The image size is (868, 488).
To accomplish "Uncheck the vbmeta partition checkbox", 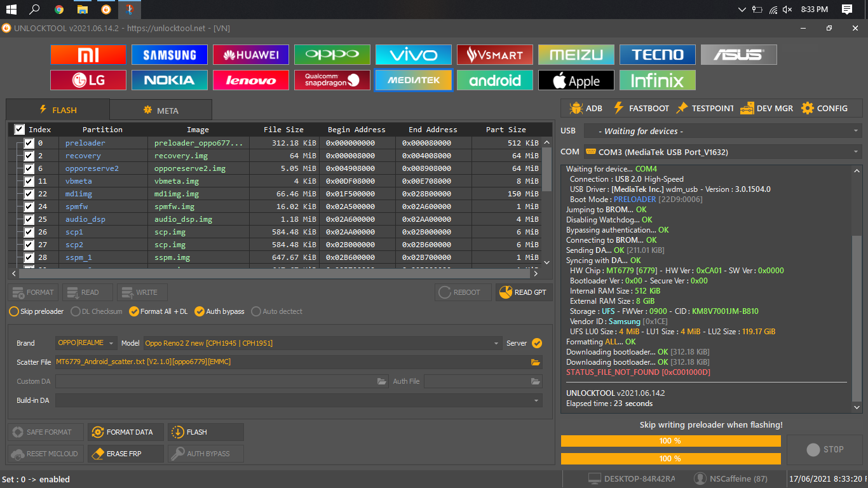I will point(29,181).
